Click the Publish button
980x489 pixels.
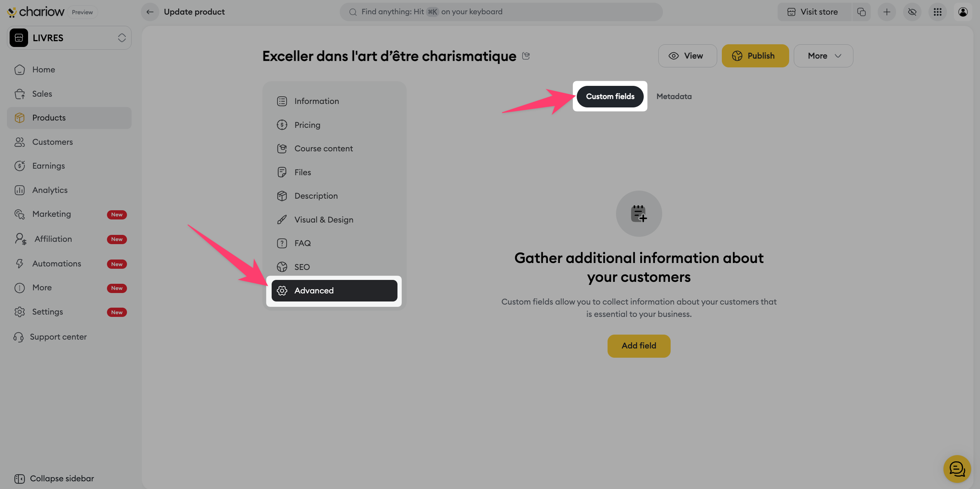point(755,56)
